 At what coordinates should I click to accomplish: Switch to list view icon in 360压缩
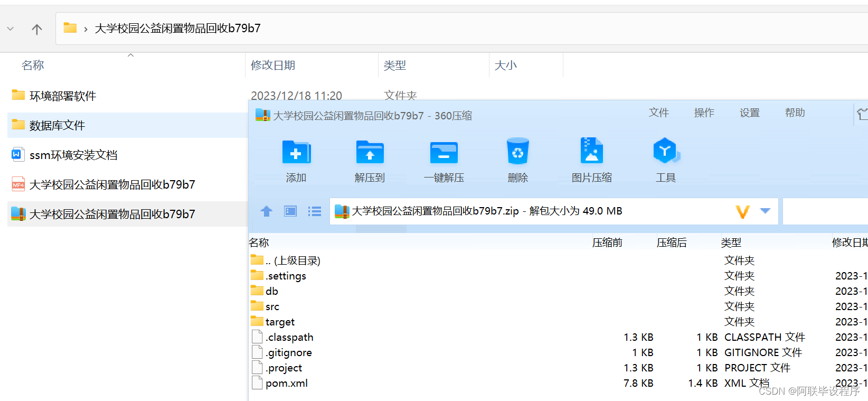point(315,211)
